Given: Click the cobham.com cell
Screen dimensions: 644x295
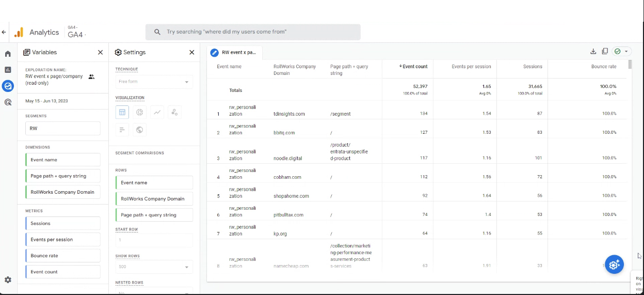Looking at the screenshot, I should [287, 177].
